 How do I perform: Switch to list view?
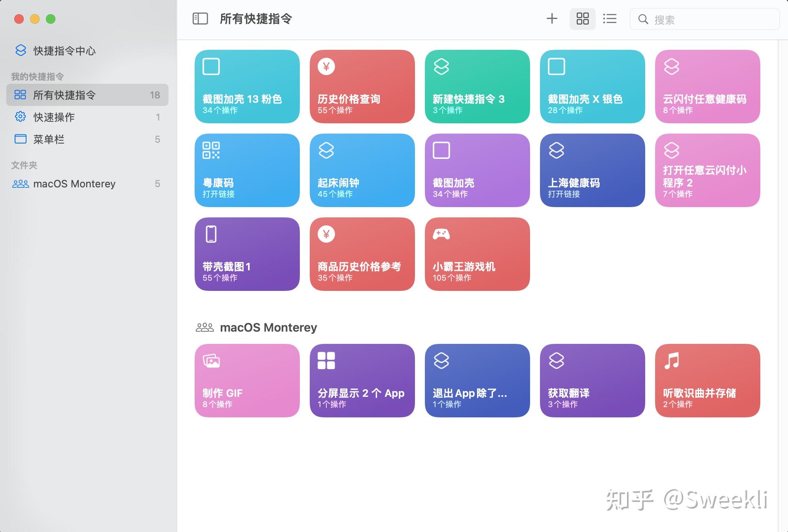pos(610,19)
